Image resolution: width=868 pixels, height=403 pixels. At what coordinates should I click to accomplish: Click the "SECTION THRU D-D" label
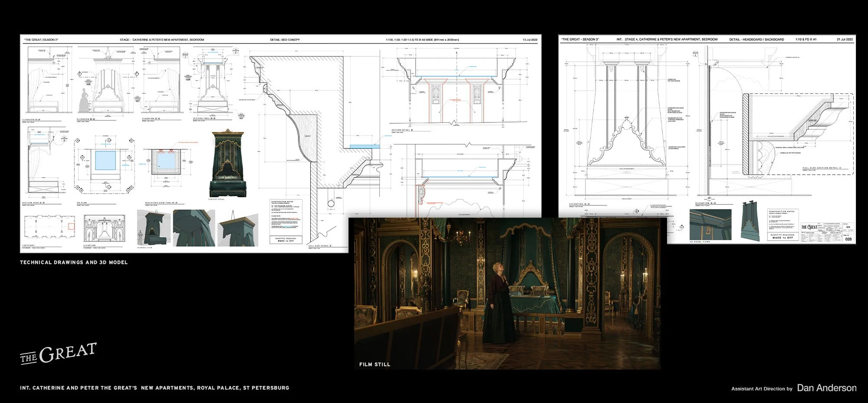[204, 118]
